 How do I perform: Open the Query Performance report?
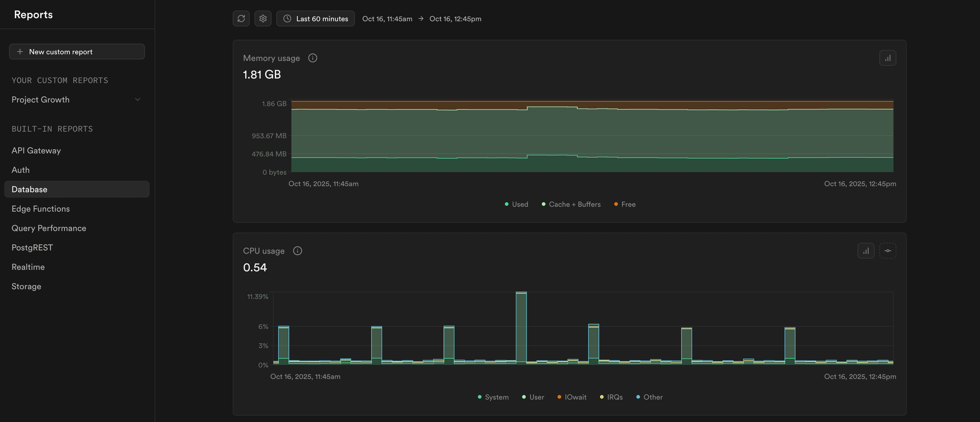pyautogui.click(x=49, y=228)
